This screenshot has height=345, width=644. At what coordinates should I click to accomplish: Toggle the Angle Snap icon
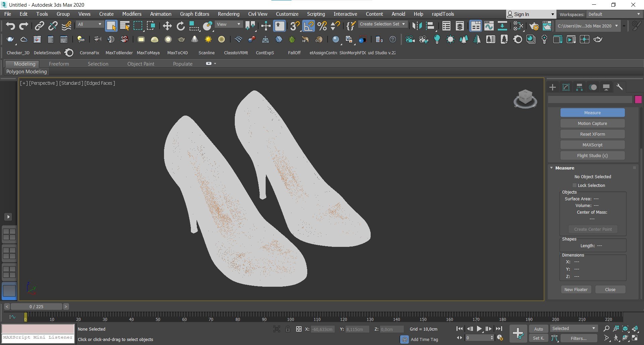click(309, 26)
